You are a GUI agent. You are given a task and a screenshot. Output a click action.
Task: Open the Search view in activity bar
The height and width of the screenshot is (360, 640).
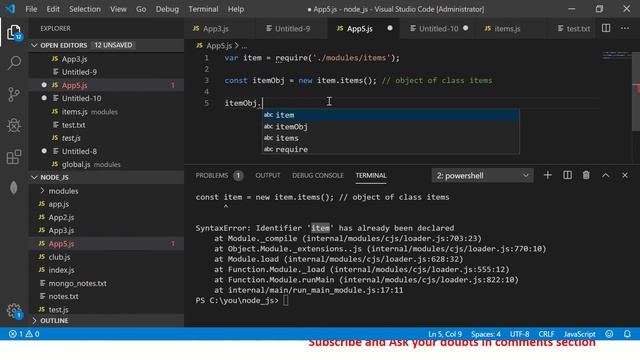[14, 63]
